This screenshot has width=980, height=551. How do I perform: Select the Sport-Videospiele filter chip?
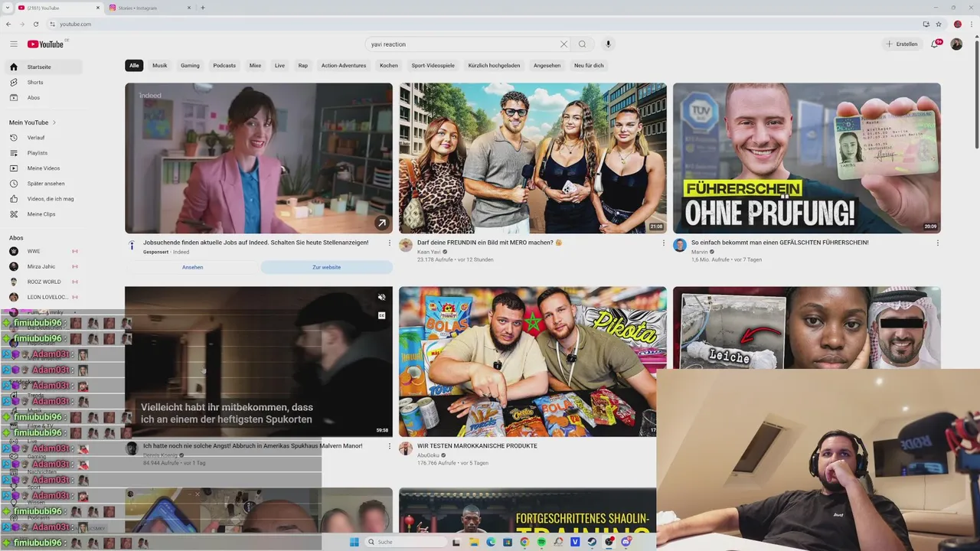pyautogui.click(x=433, y=66)
